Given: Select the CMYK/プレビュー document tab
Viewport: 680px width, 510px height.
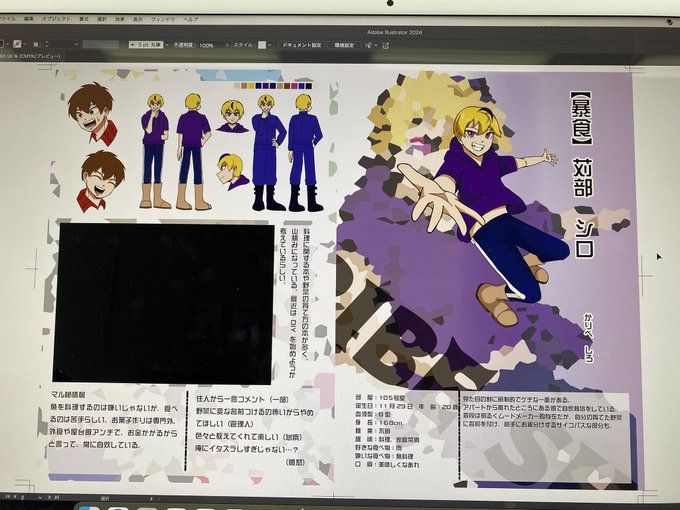Looking at the screenshot, I should (30, 56).
